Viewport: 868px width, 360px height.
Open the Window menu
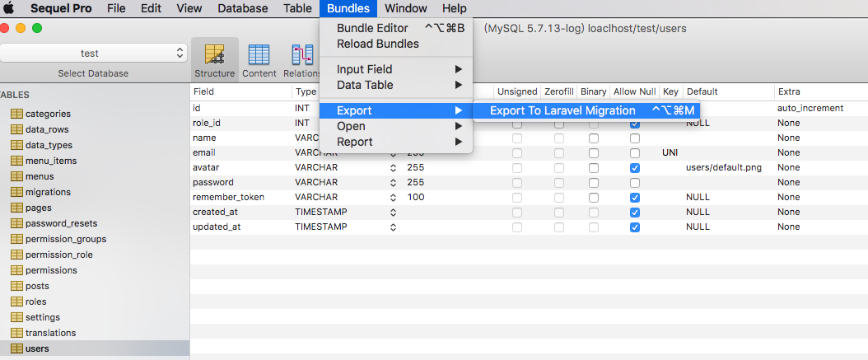pyautogui.click(x=406, y=8)
